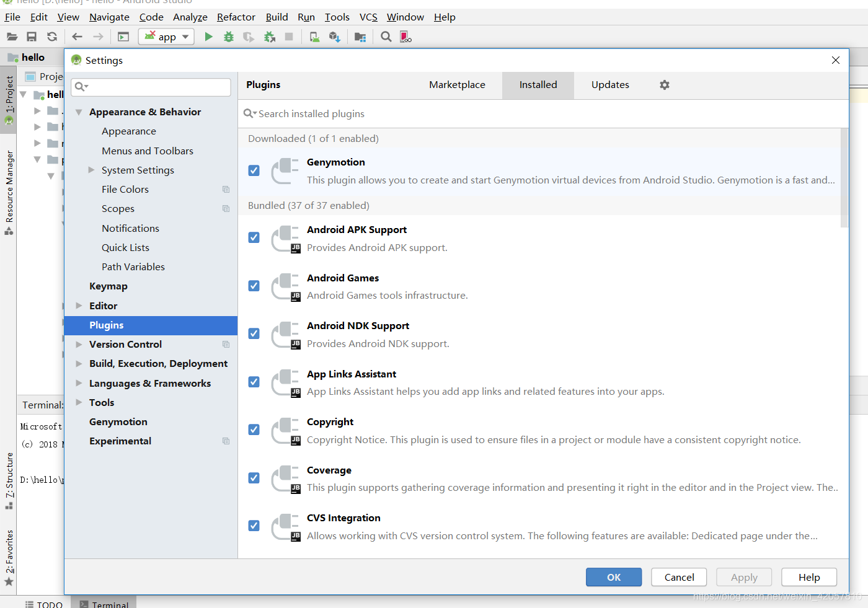Open the Refactor menu
This screenshot has height=608, width=868.
[236, 17]
